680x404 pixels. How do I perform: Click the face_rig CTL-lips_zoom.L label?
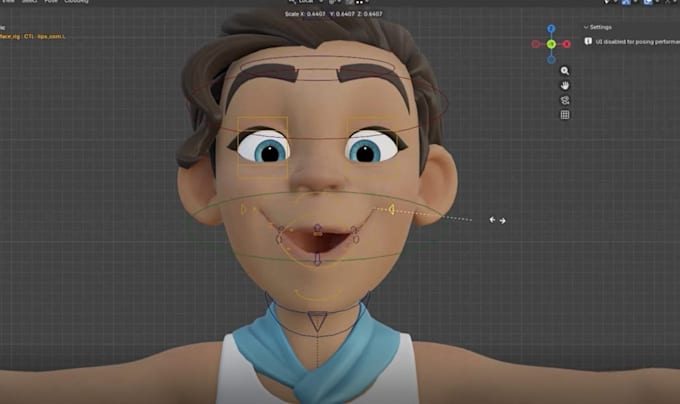point(33,36)
